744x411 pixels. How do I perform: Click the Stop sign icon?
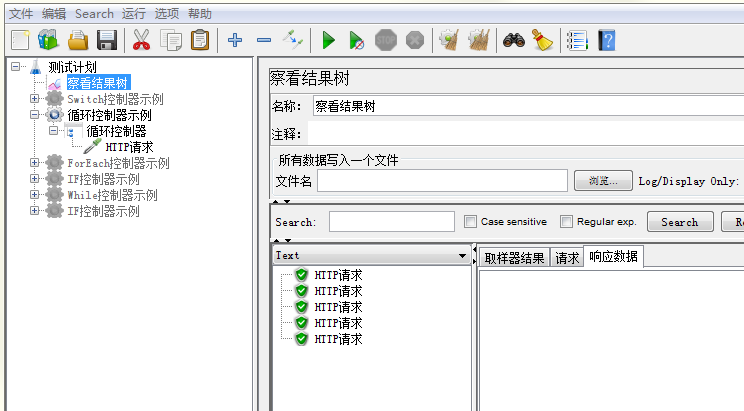click(x=385, y=40)
